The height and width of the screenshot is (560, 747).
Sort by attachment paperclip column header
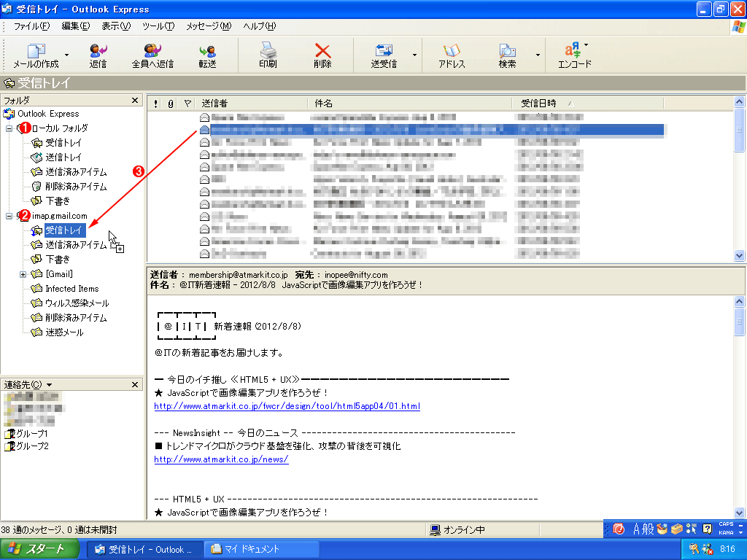[171, 104]
